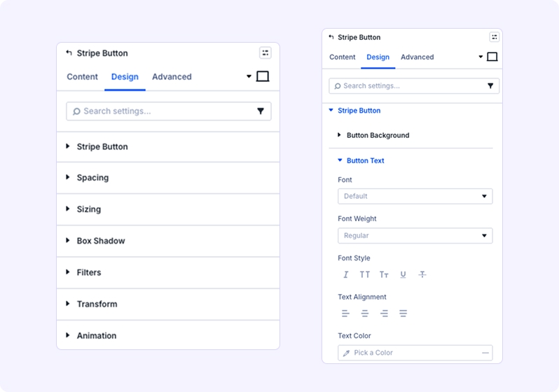Viewport: 559px width, 392px height.
Task: Set text alignment to right
Action: click(x=384, y=314)
